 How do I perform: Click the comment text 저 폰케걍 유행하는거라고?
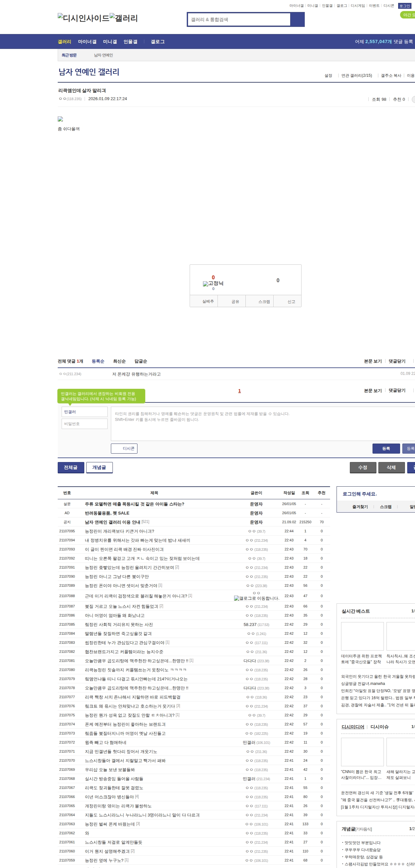pyautogui.click(x=136, y=374)
